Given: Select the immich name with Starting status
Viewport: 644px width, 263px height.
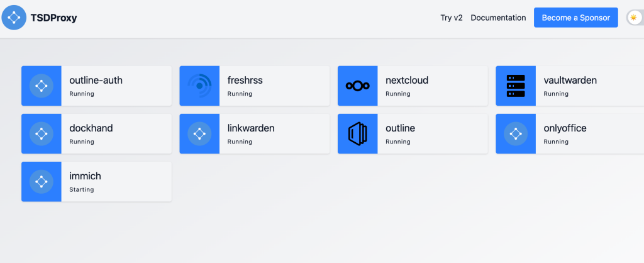Looking at the screenshot, I should click(85, 176).
